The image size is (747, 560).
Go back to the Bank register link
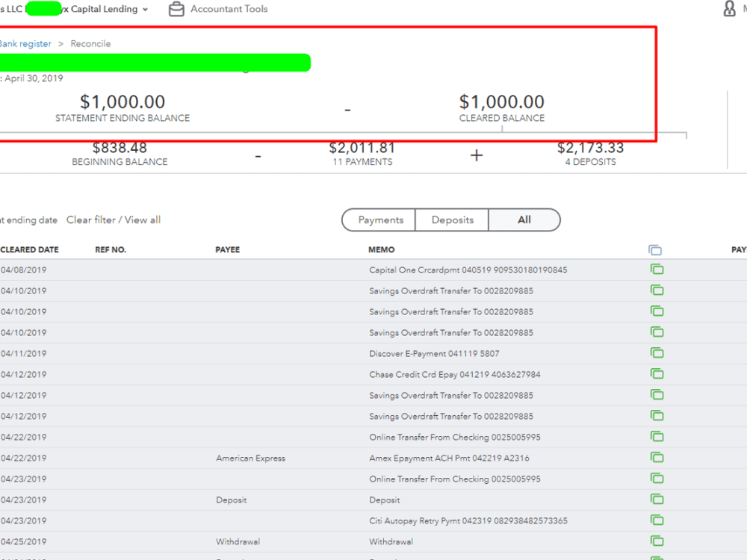25,44
